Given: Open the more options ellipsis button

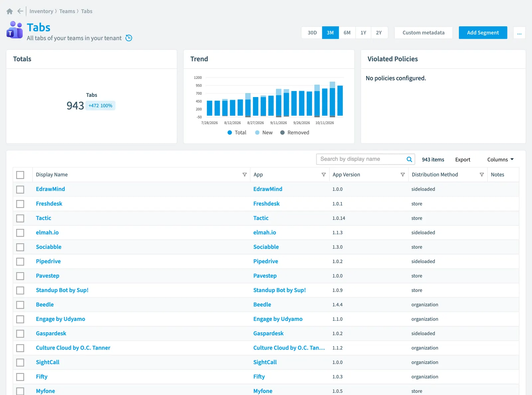Looking at the screenshot, I should 519,33.
